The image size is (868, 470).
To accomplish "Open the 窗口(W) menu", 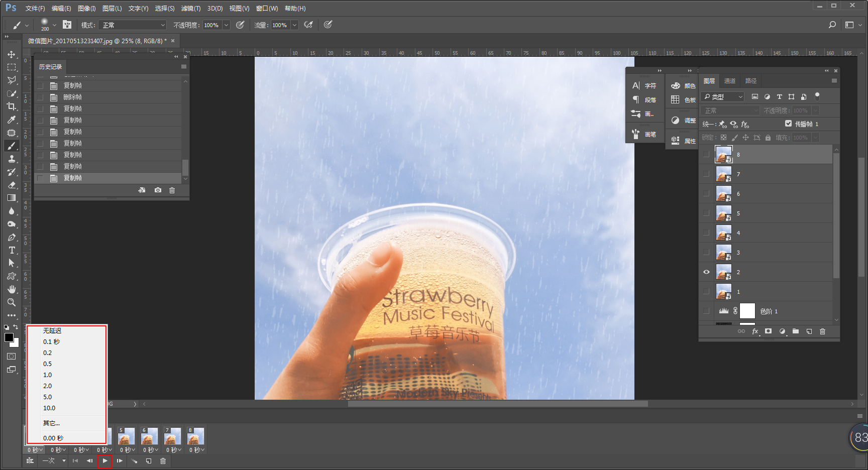I will [267, 9].
